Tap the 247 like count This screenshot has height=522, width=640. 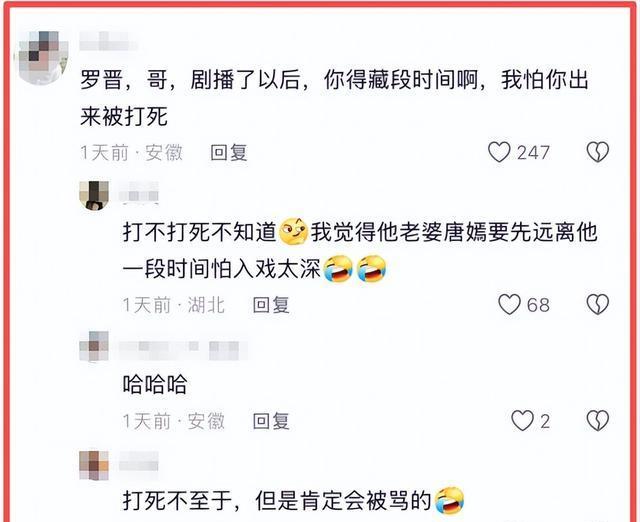click(x=533, y=153)
